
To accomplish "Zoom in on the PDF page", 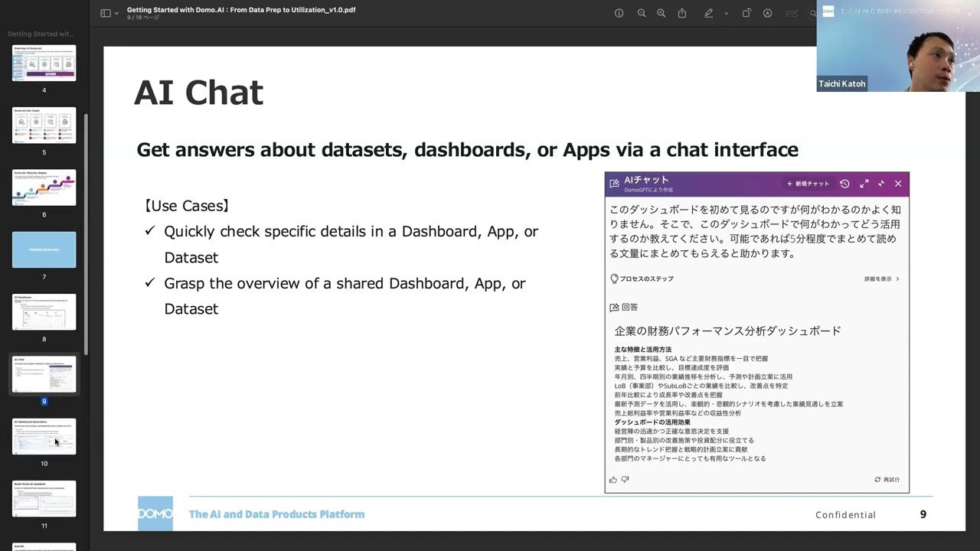I will pyautogui.click(x=661, y=13).
